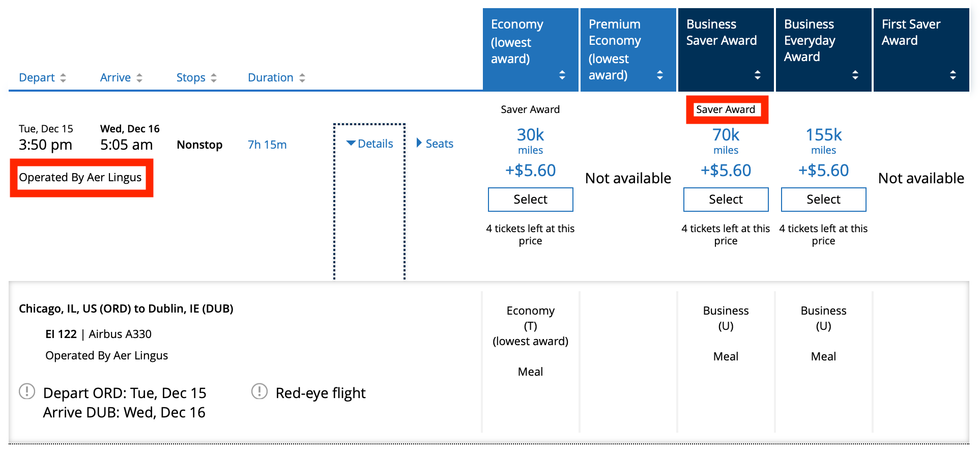The image size is (980, 449).
Task: Select the 155k Business Everyday Award
Action: [x=823, y=199]
